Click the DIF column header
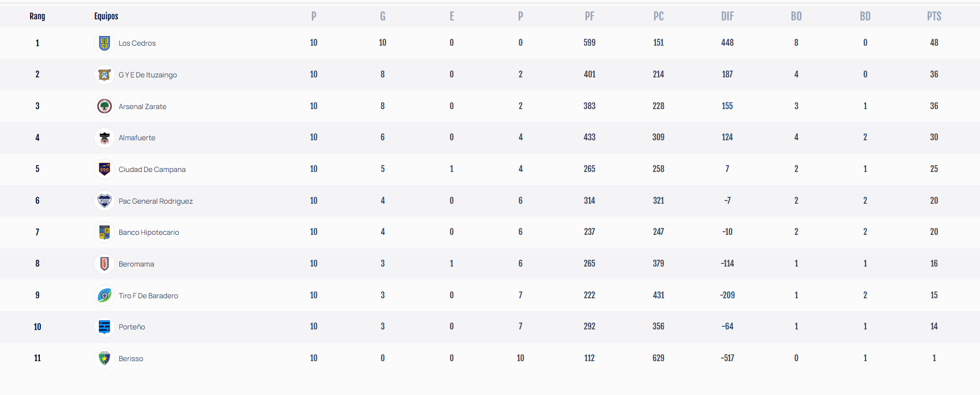The image size is (980, 395). (x=727, y=16)
